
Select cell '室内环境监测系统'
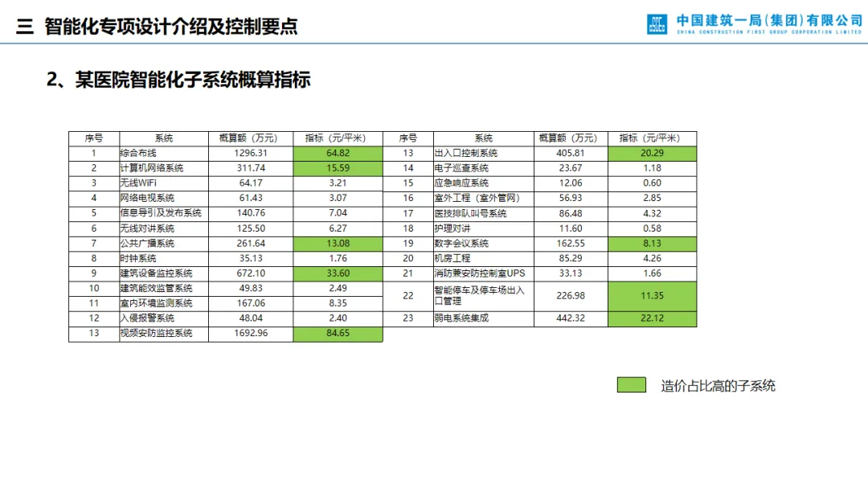(x=164, y=303)
